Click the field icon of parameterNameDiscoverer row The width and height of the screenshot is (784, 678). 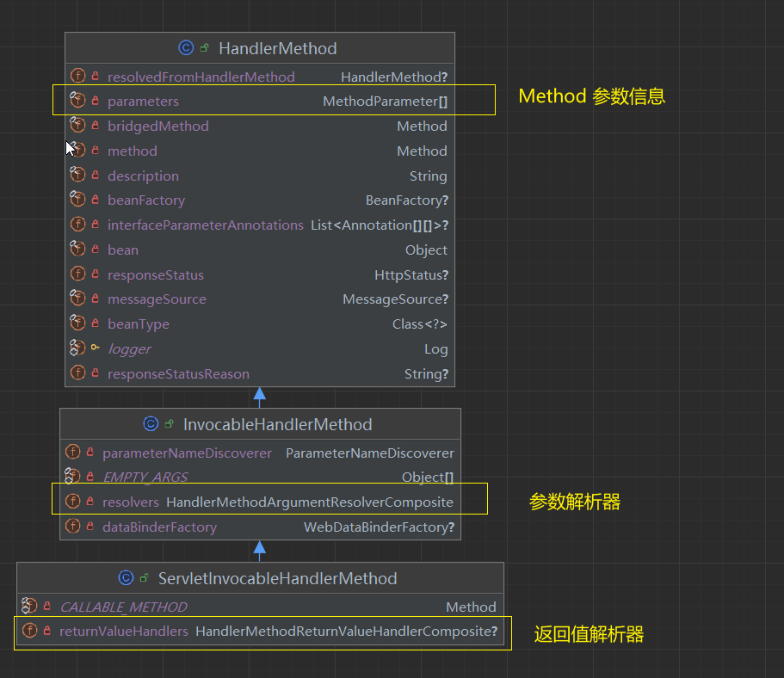72,452
